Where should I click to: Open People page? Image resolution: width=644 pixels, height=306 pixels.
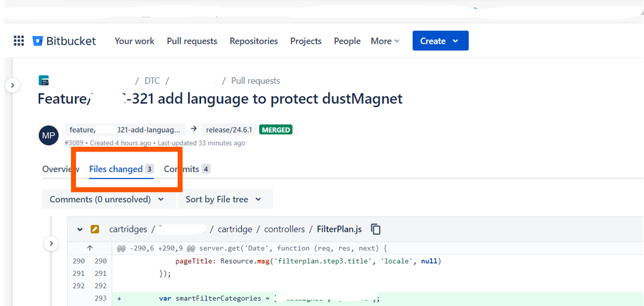tap(347, 41)
